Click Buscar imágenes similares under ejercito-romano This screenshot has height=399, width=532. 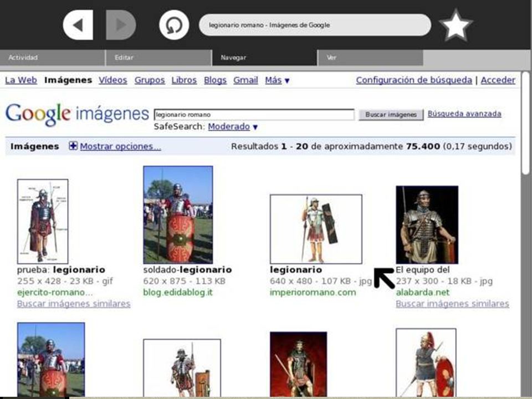pos(74,304)
